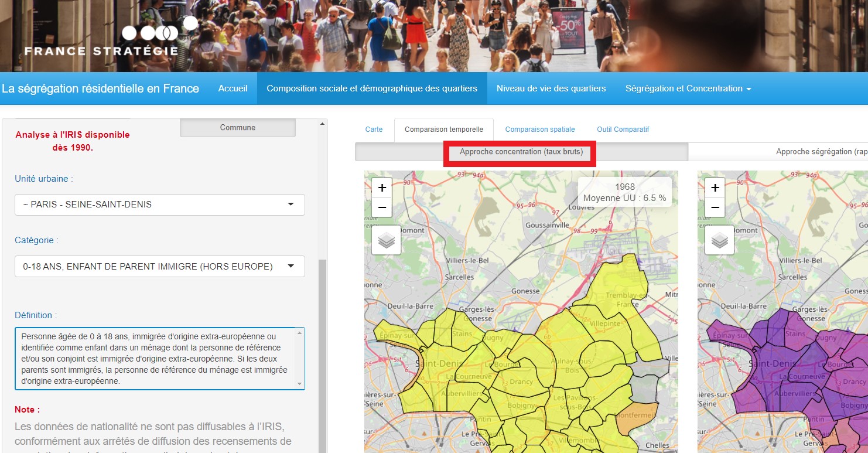Image resolution: width=868 pixels, height=453 pixels.
Task: Click the site title La ségrégation résidentielle
Action: pyautogui.click(x=100, y=88)
